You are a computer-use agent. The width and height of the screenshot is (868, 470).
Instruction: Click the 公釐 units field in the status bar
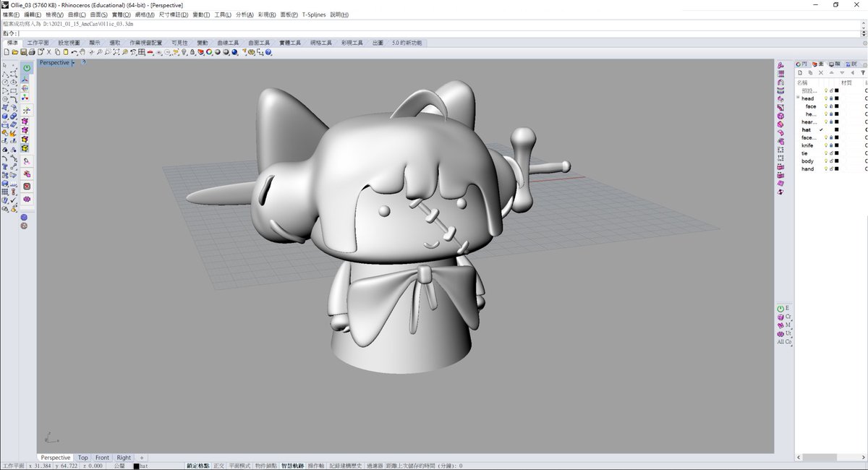119,466
